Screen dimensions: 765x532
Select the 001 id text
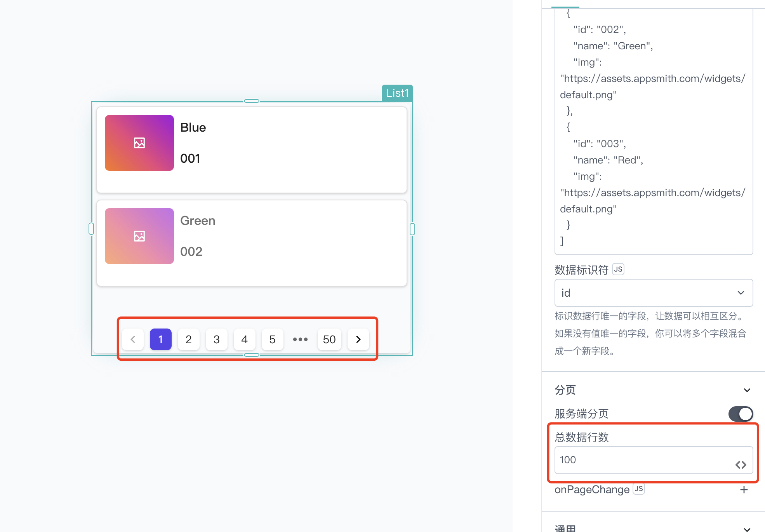click(x=190, y=158)
